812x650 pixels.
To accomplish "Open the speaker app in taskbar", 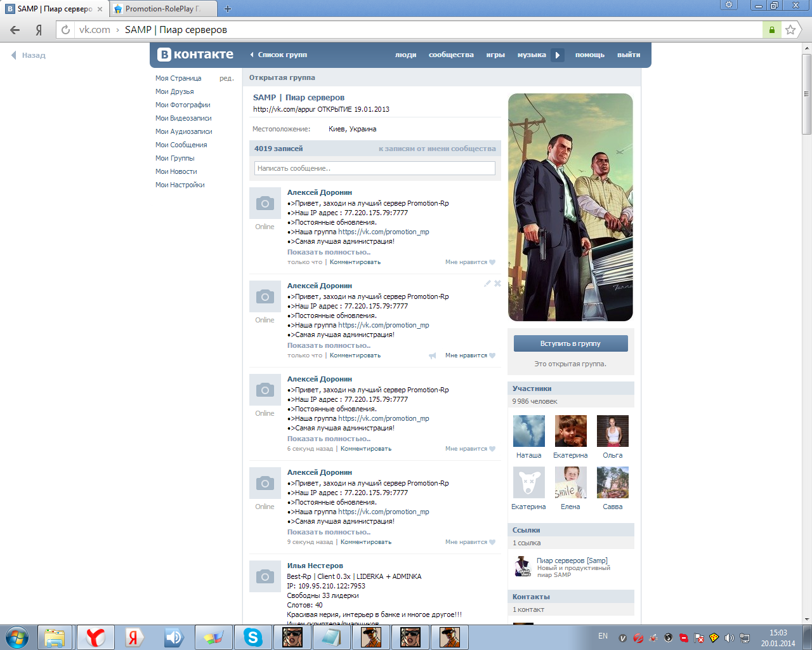I will tap(174, 637).
